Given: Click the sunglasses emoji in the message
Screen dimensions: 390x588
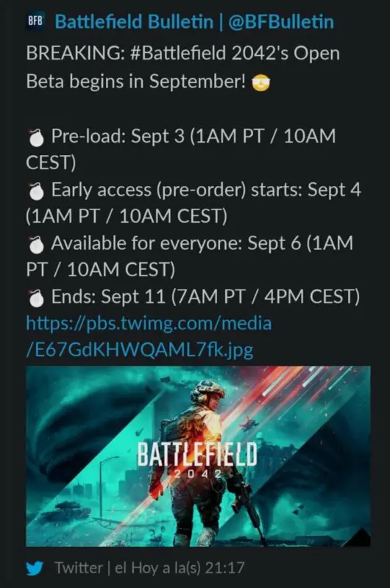Looking at the screenshot, I should (x=260, y=82).
